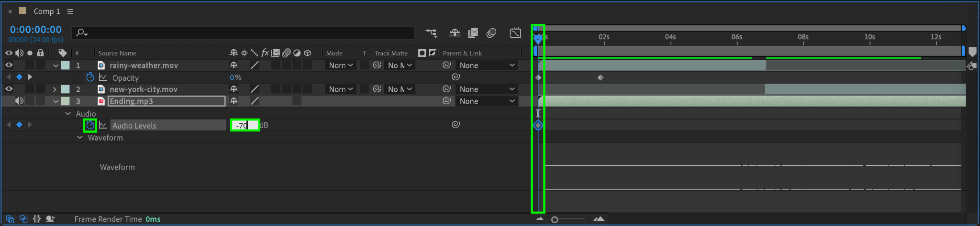Toggle the Composition Mini-Flowchart icon

pyautogui.click(x=431, y=33)
